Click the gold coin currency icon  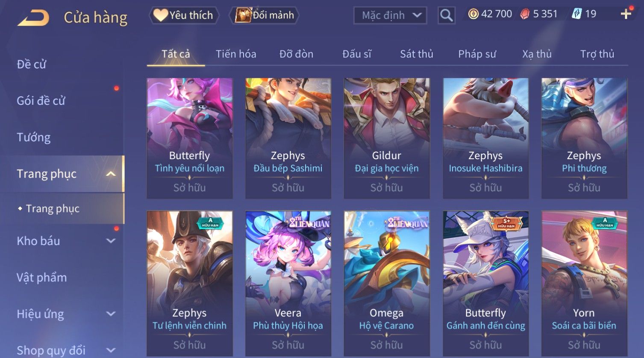coord(473,14)
